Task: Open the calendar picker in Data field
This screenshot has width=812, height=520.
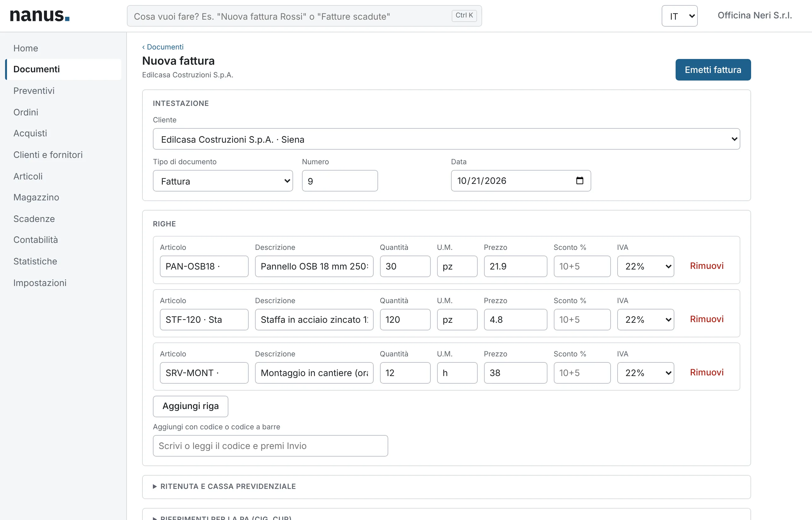Action: tap(580, 181)
